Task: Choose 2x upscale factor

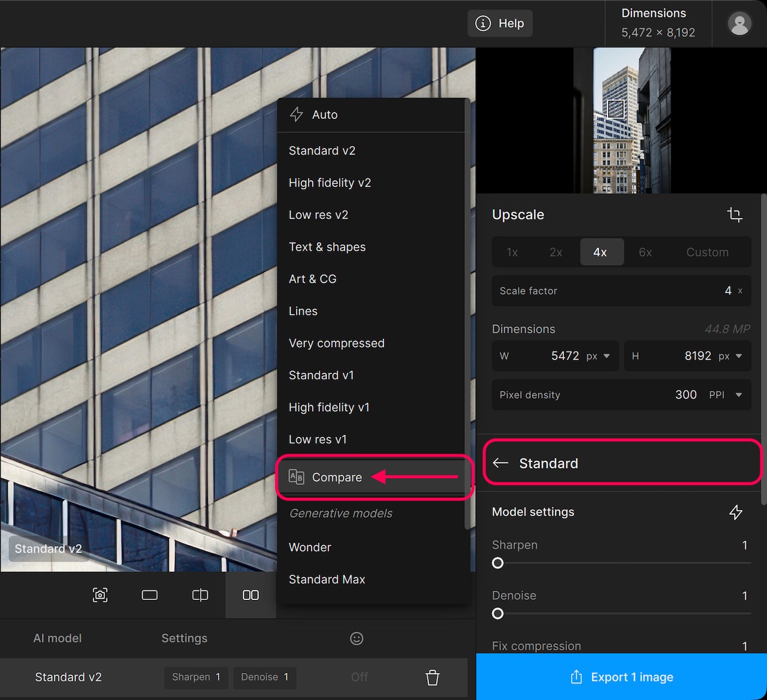Action: [x=556, y=252]
